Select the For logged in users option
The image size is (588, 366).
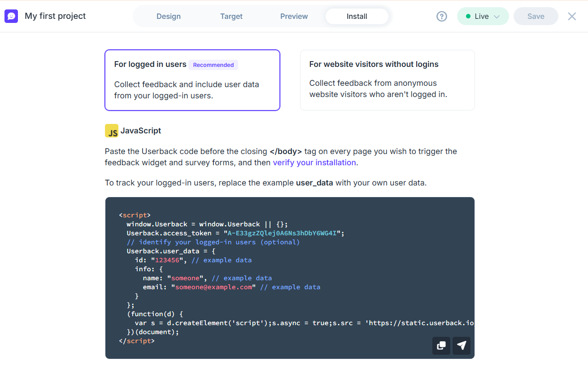[x=192, y=80]
